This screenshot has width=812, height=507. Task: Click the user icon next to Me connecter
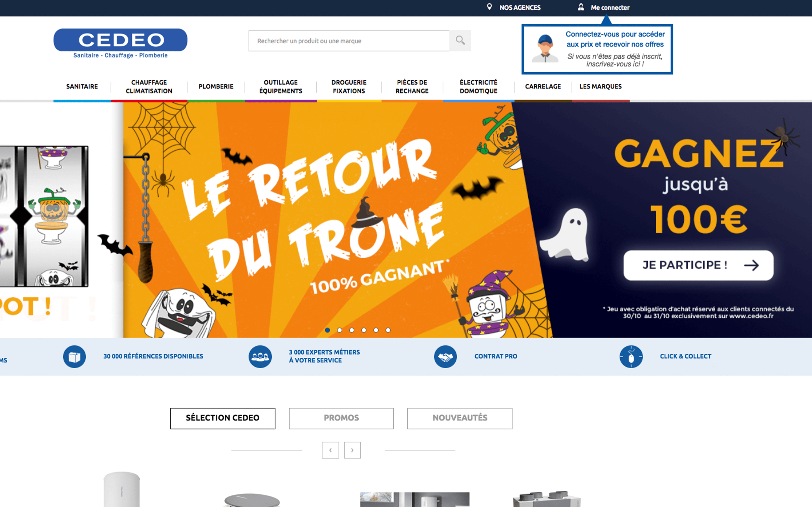click(x=581, y=7)
